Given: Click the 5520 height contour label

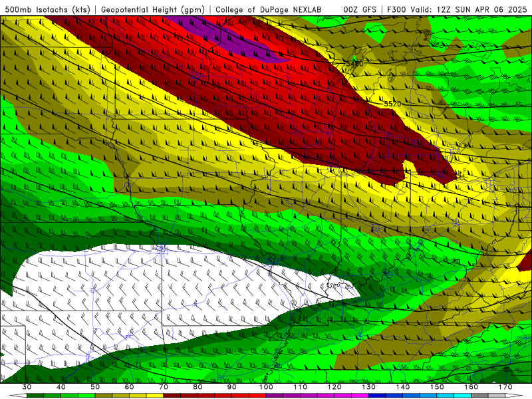Looking at the screenshot, I should (392, 104).
